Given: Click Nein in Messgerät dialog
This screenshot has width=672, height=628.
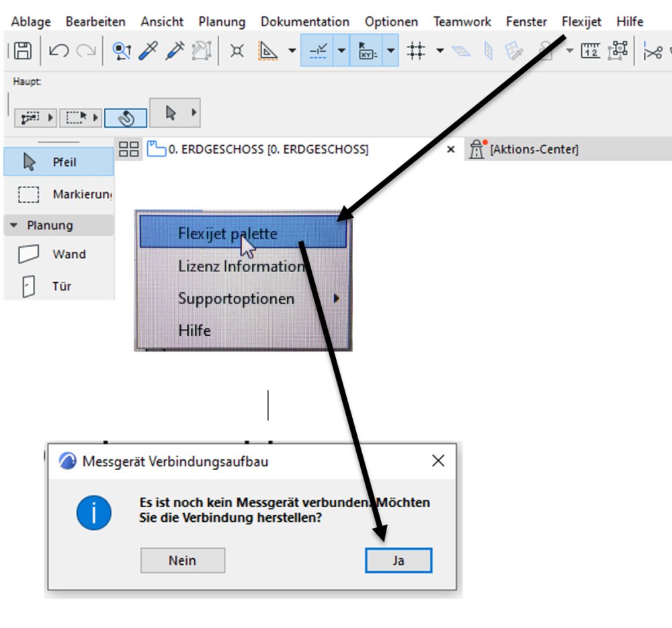Looking at the screenshot, I should pos(183,560).
